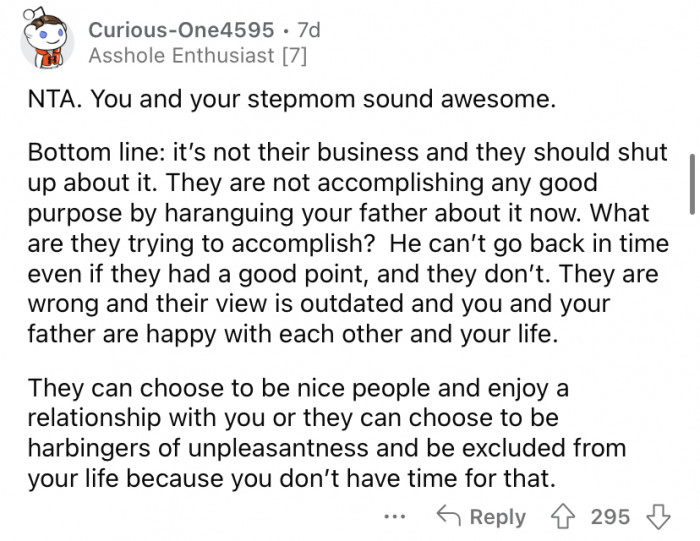700x541 pixels.
Task: Upvote the Curious-One4595 comment
Action: click(x=566, y=516)
